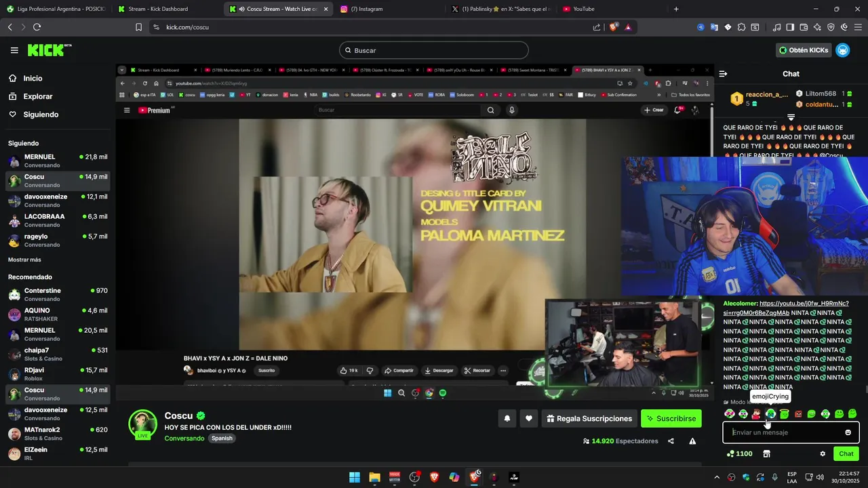Insert the red angry emote
Screen dimensions: 868x488
(x=798, y=413)
